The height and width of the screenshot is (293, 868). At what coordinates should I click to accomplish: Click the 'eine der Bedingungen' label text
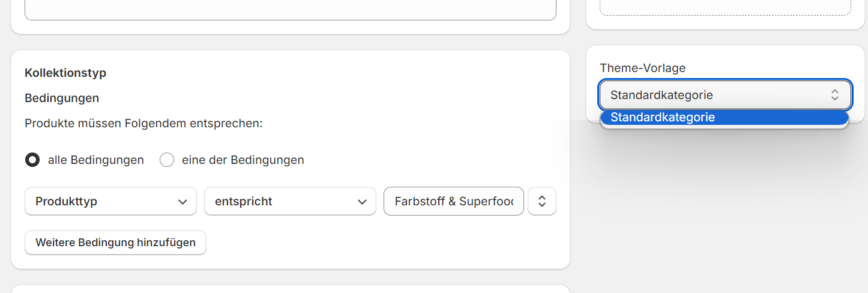pos(243,160)
